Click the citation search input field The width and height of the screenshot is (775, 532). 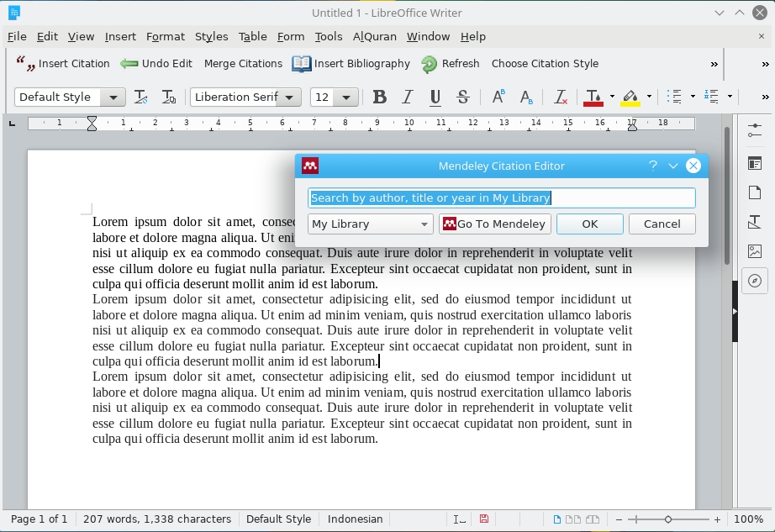click(x=501, y=198)
